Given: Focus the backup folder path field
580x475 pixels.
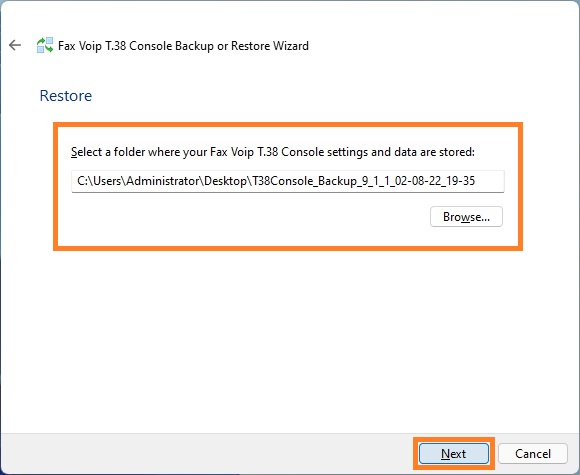Looking at the screenshot, I should [x=288, y=181].
